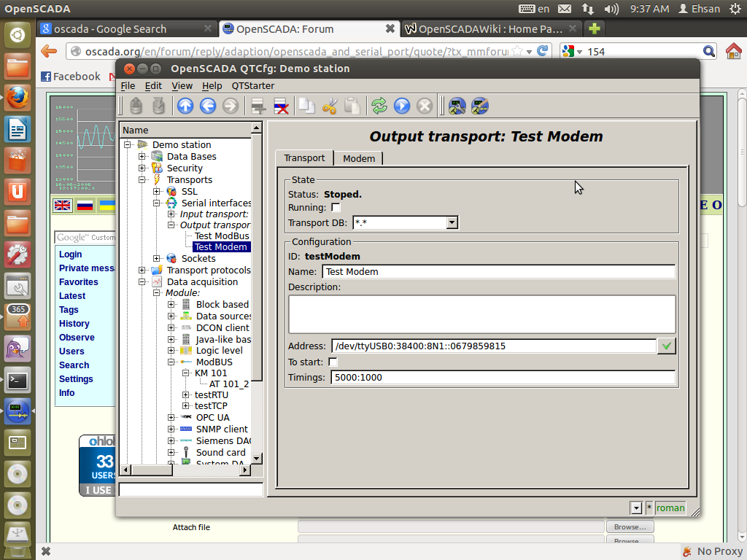Click the Delete item toolbar icon

(x=280, y=106)
